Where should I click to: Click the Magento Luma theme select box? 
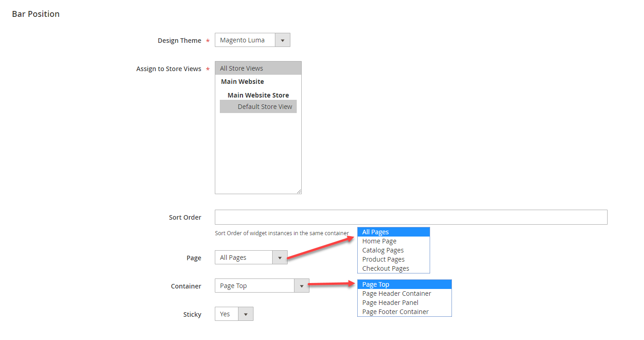click(245, 40)
